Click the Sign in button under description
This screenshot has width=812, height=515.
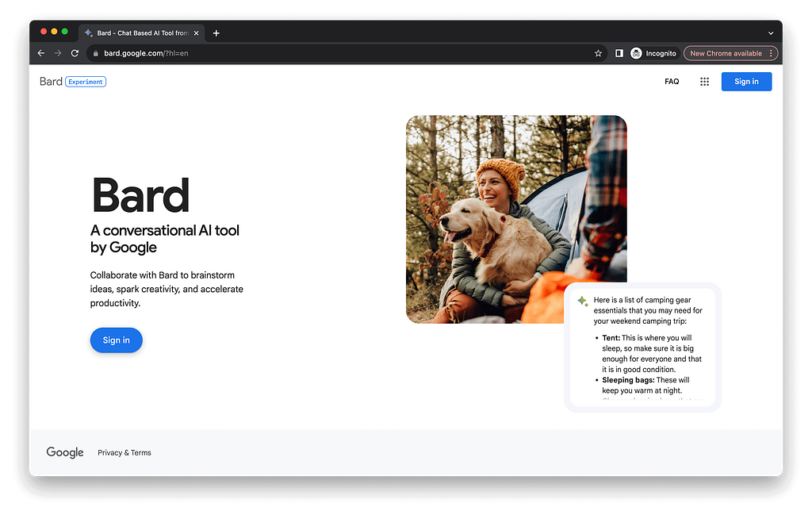[x=116, y=340]
